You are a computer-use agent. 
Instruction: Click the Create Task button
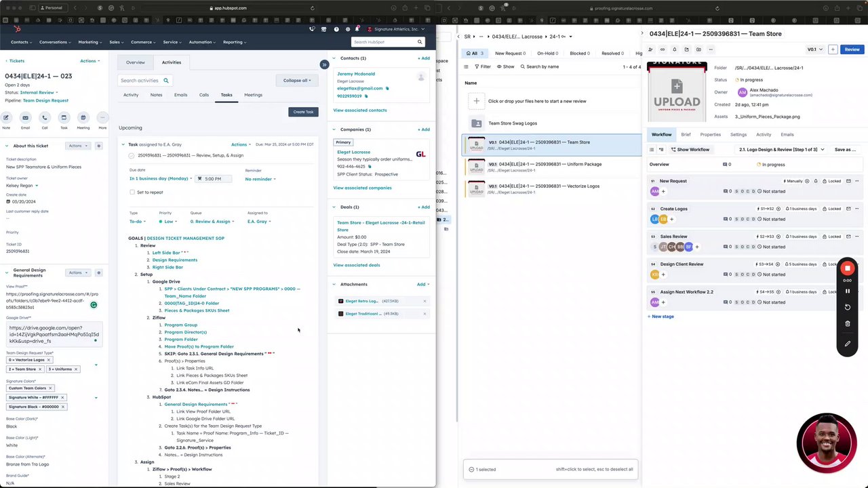pos(303,112)
